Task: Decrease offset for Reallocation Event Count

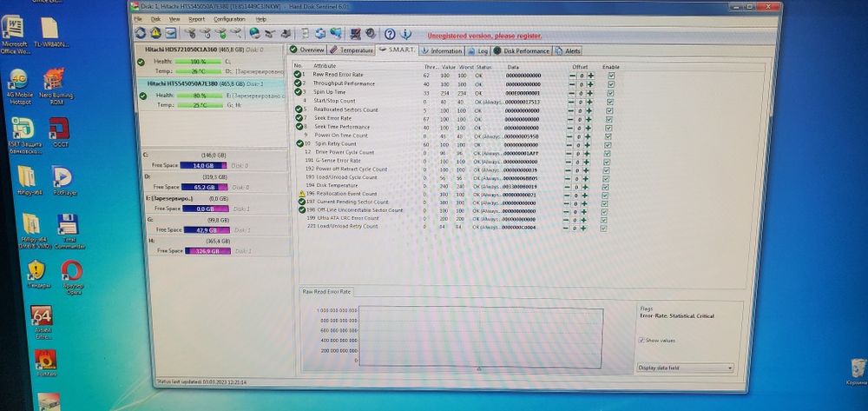Action: point(567,195)
